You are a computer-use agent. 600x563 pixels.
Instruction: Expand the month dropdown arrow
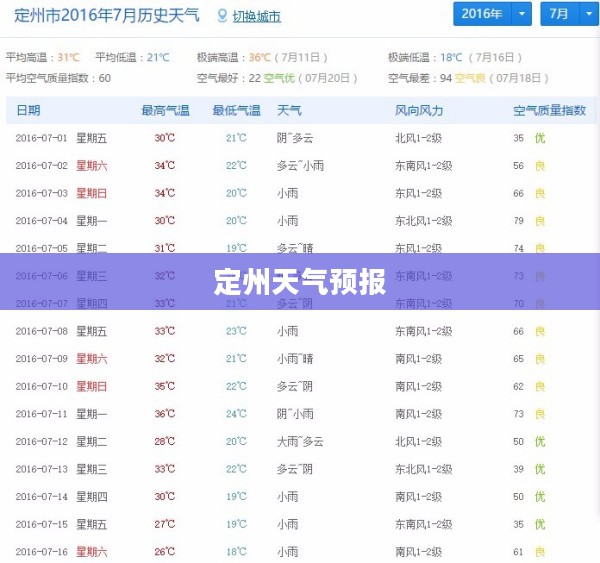point(589,14)
